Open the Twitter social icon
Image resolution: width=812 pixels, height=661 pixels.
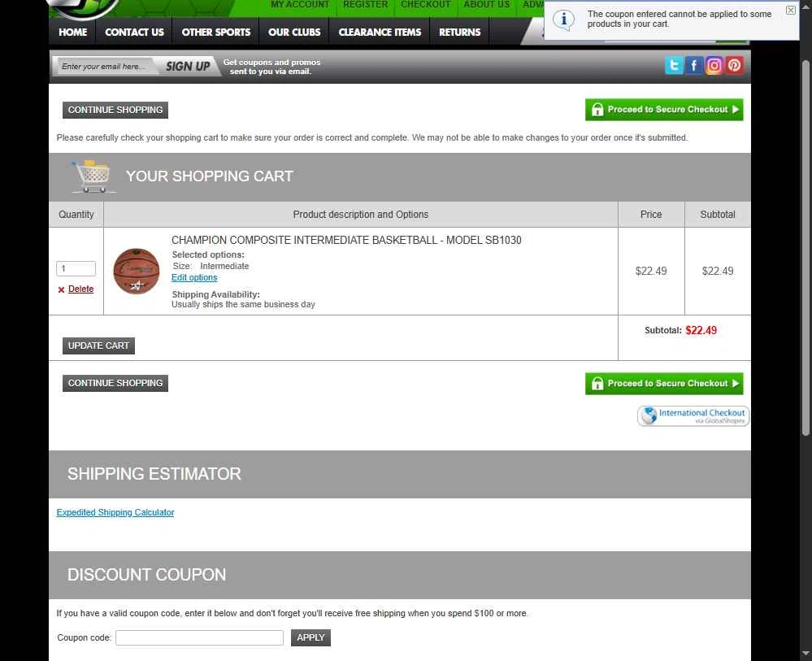674,65
